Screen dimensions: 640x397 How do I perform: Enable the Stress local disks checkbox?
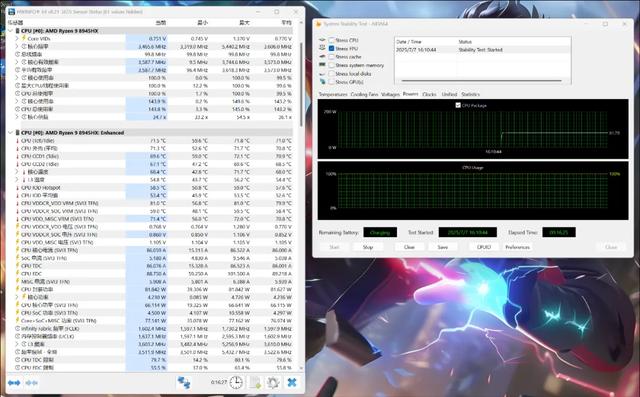(x=331, y=73)
